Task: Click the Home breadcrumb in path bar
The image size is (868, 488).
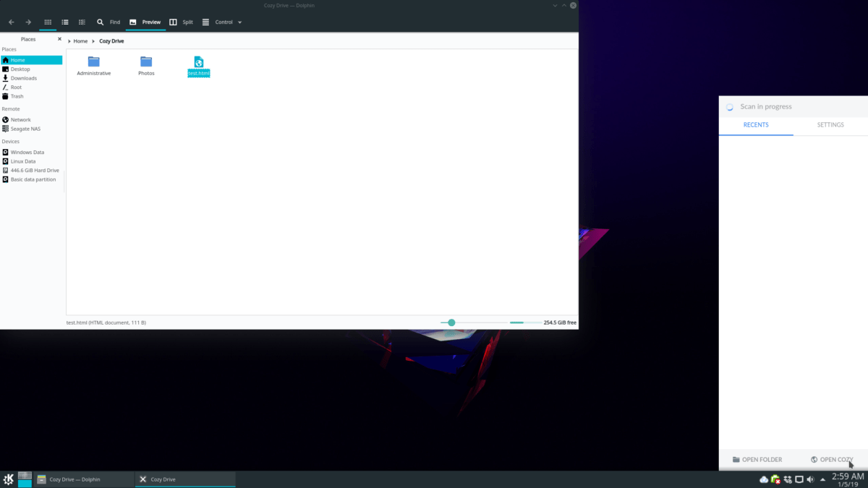Action: tap(80, 41)
